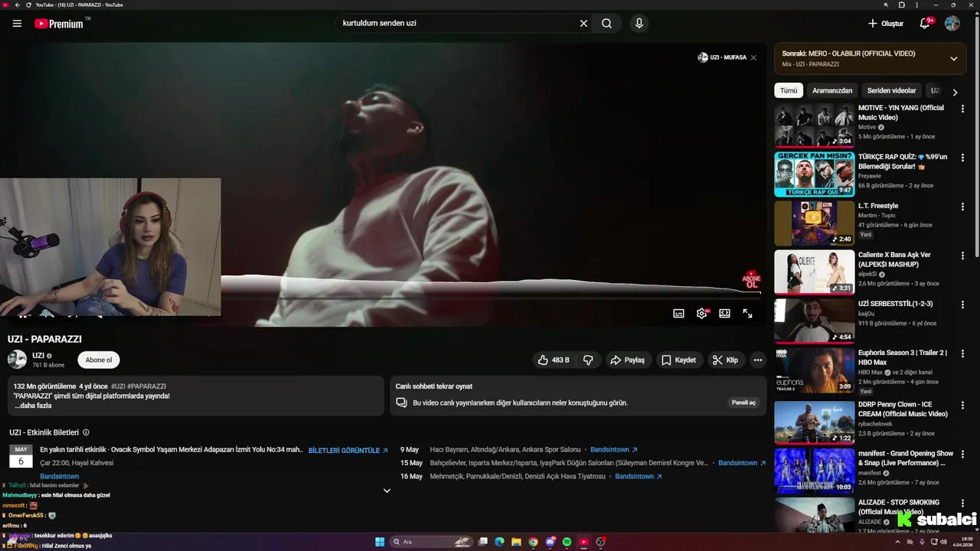Open options for MOTIVE - YIN YANG video
The height and width of the screenshot is (551, 980).
(962, 109)
